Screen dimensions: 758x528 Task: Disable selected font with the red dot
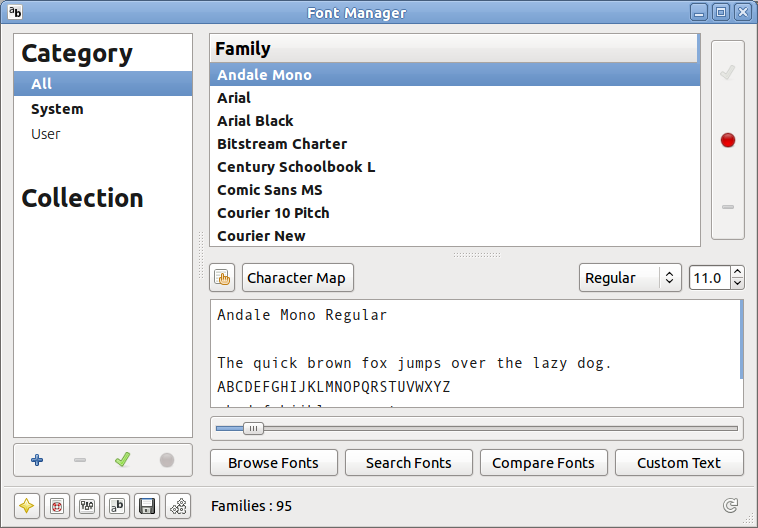pos(728,140)
